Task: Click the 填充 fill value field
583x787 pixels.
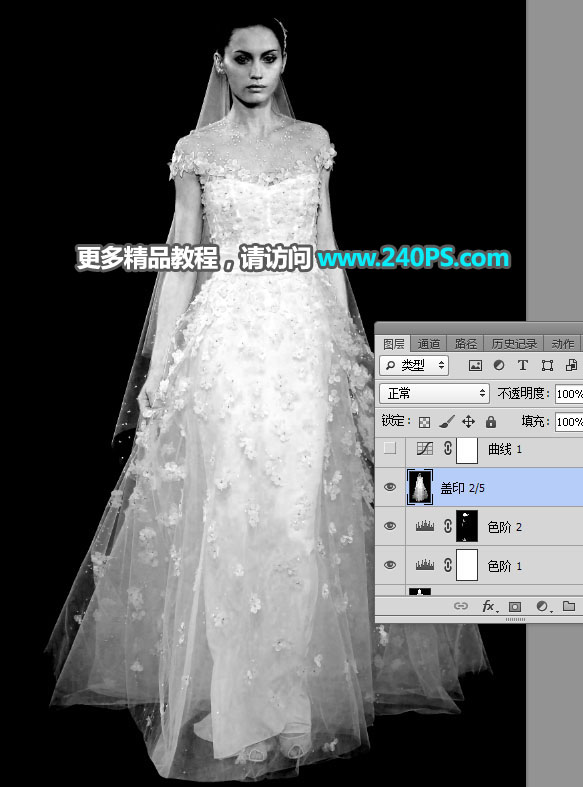Action: 569,422
